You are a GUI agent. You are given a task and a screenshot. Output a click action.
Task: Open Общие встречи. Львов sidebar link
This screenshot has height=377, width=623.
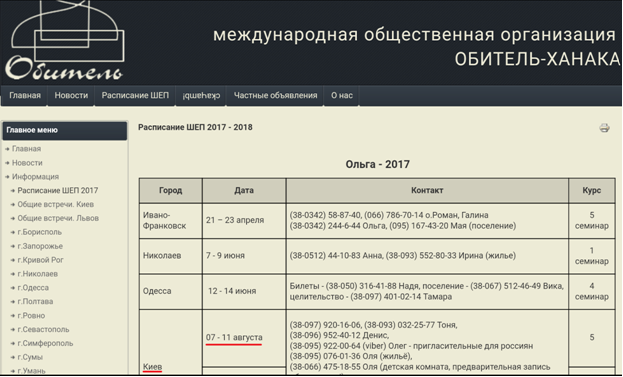58,218
